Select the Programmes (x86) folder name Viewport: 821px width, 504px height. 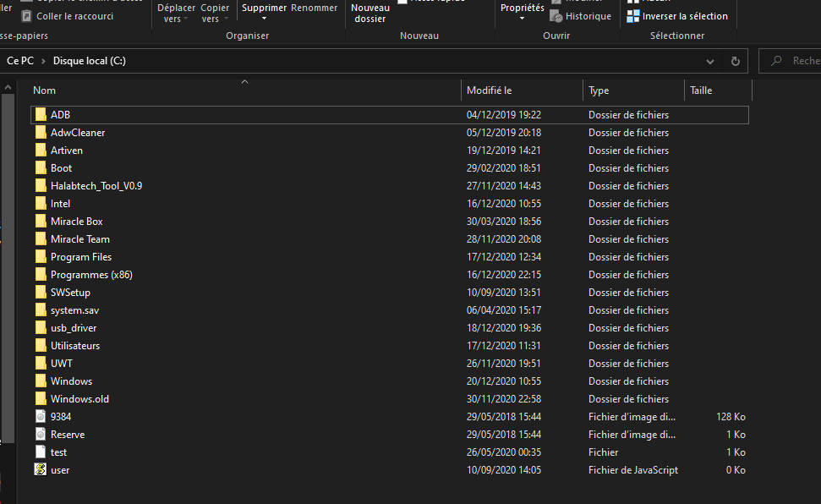click(x=91, y=275)
